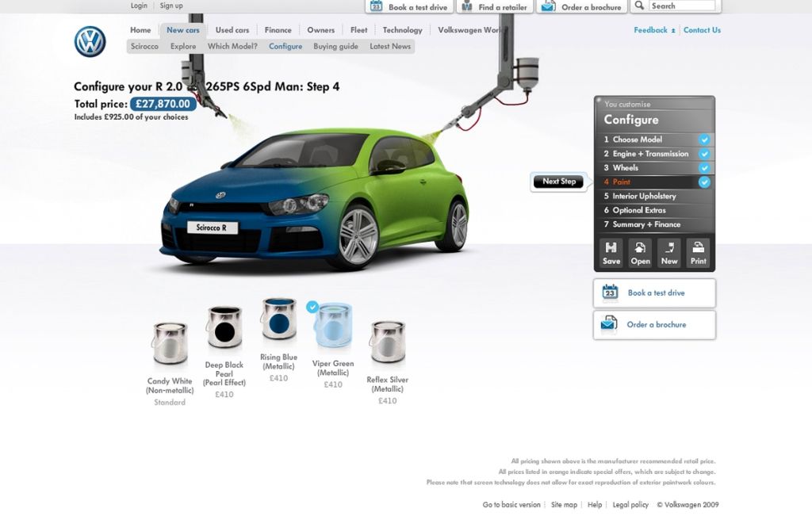The image size is (812, 520).
Task: Click into the Search field
Action: coord(682,6)
